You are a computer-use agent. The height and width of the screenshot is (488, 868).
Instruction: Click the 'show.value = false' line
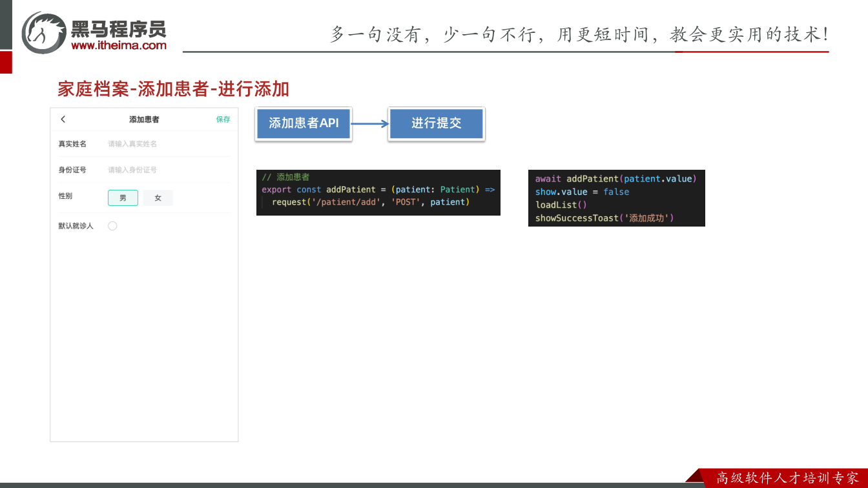point(582,192)
